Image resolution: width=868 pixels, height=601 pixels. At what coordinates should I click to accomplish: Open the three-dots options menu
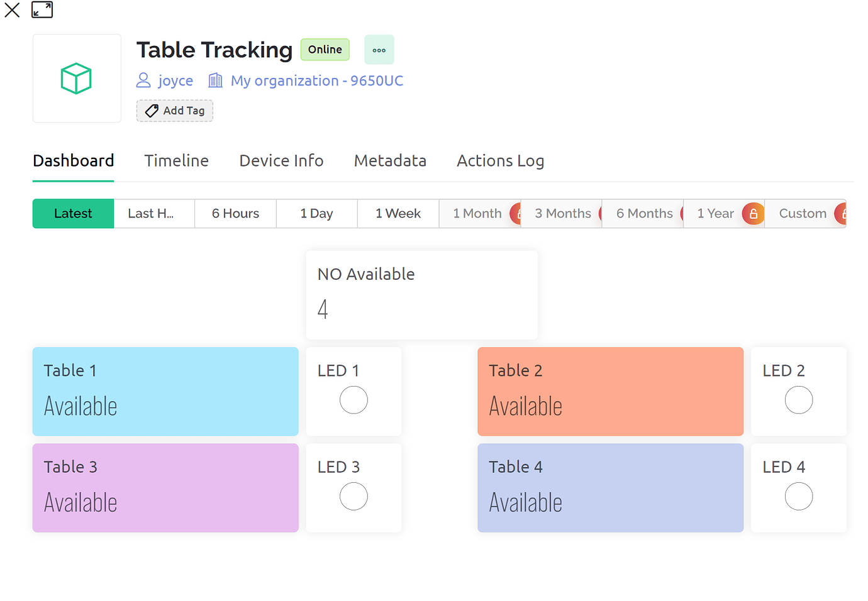[379, 50]
